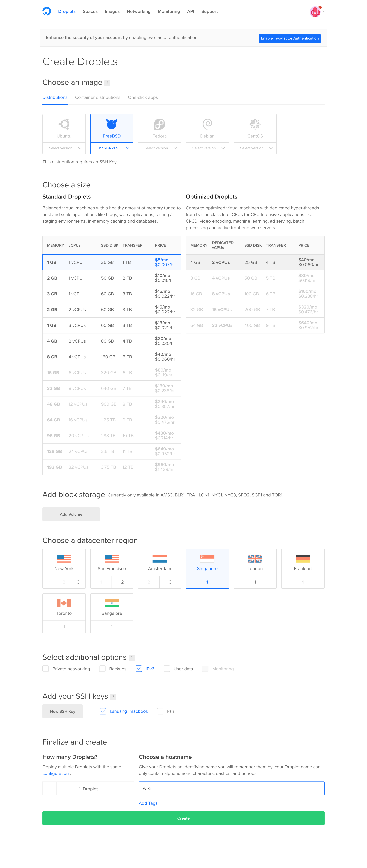This screenshot has width=367, height=868.
Task: Select the Debian distribution icon
Action: click(x=207, y=124)
